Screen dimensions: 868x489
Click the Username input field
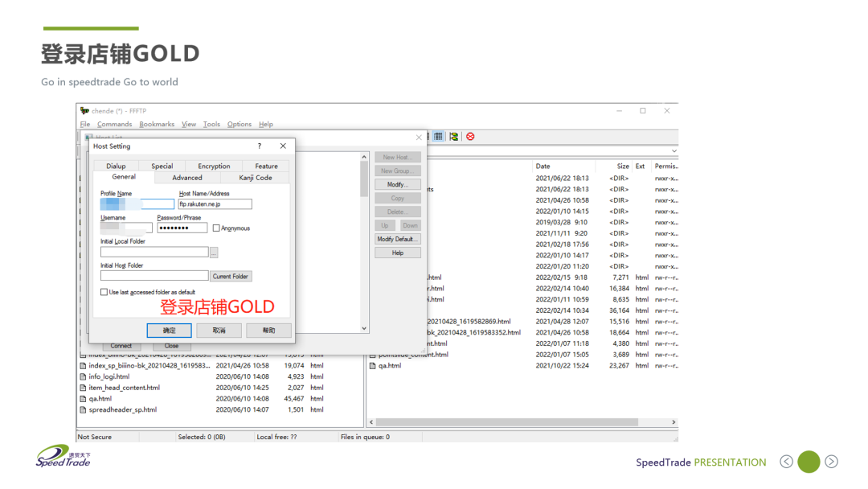(x=126, y=228)
